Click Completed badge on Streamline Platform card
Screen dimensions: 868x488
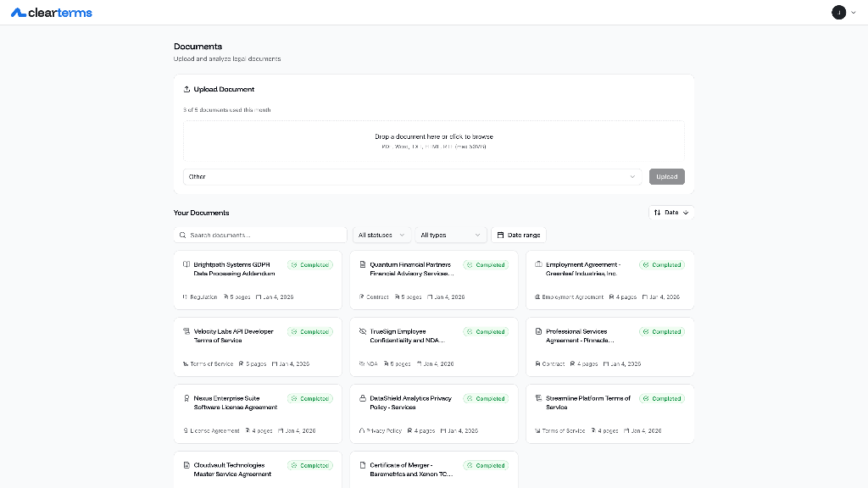tap(662, 399)
